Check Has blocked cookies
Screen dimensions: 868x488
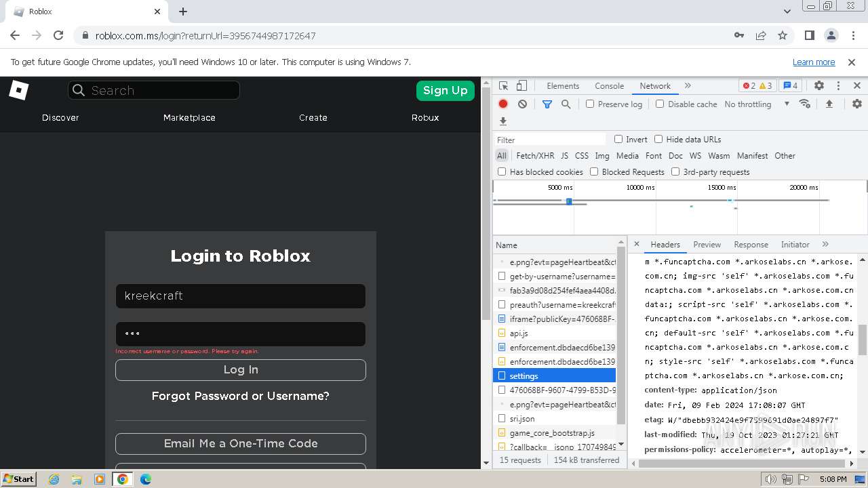(502, 171)
